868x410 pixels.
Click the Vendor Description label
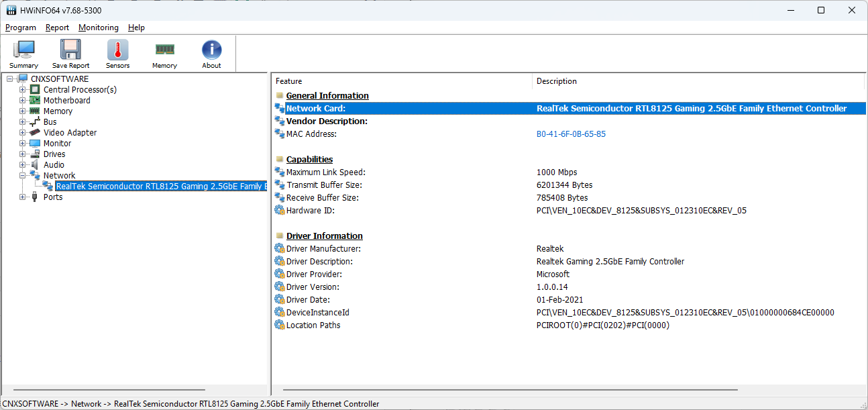[x=327, y=121]
